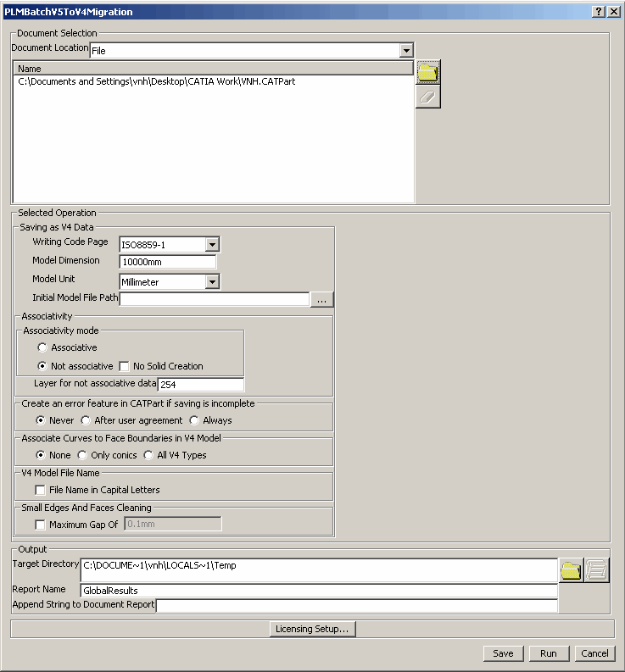Browse for Initial Model File Path
This screenshot has height=672, width=625.
click(x=322, y=299)
